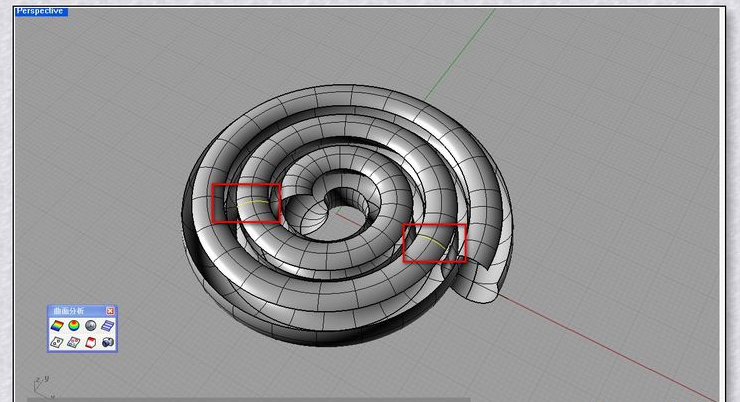Click the 曲面分析 toolbar title bar
Image resolution: width=740 pixels, height=402 pixels.
75,311
